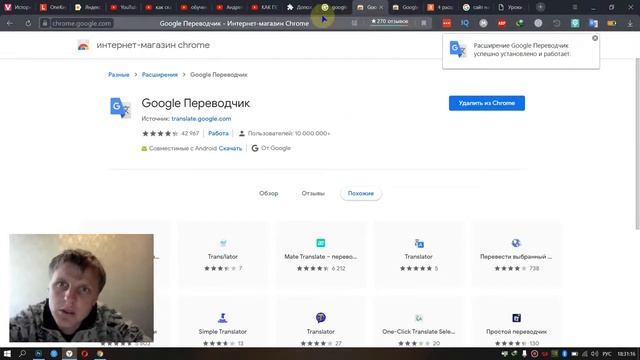Click Удалить из Chrome button

487,103
